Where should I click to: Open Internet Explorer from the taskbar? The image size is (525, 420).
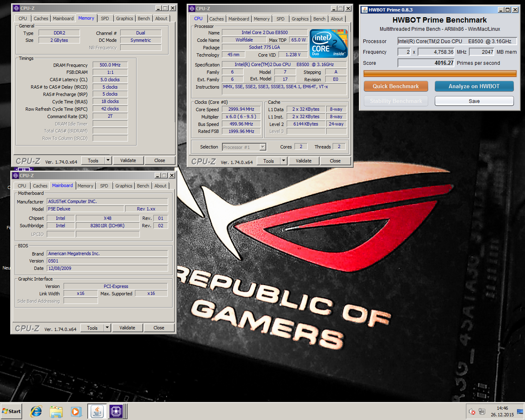click(x=36, y=411)
